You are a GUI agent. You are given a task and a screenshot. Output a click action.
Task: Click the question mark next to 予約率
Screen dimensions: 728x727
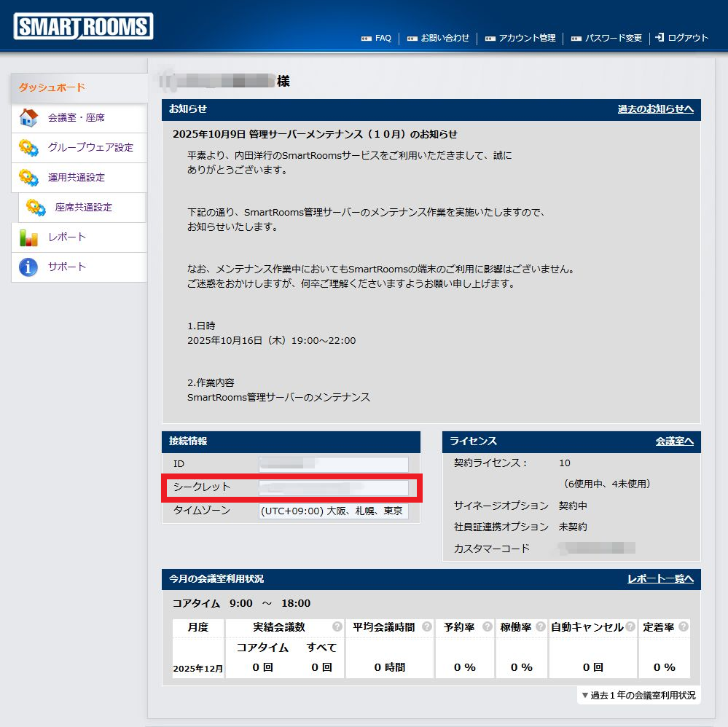tap(487, 626)
